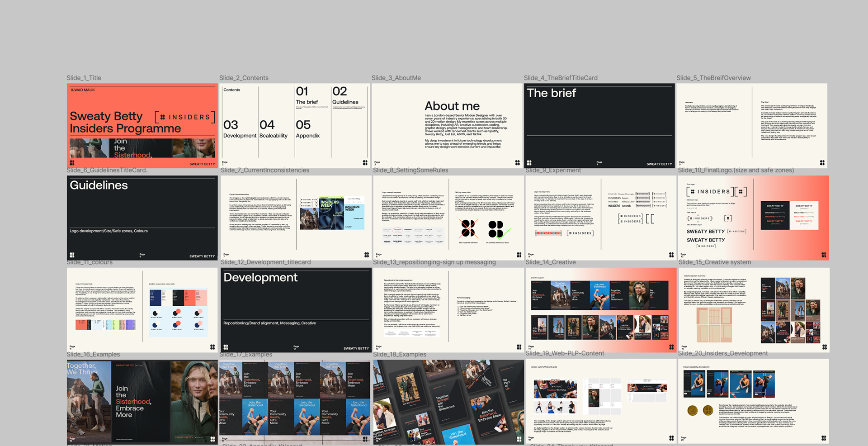Select the Slide_20_Insiders_Development frame label
The image size is (868, 446).
coord(723,353)
